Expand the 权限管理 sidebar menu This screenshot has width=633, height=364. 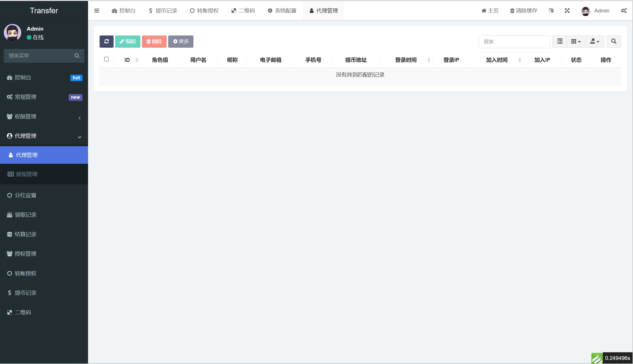pyautogui.click(x=44, y=117)
